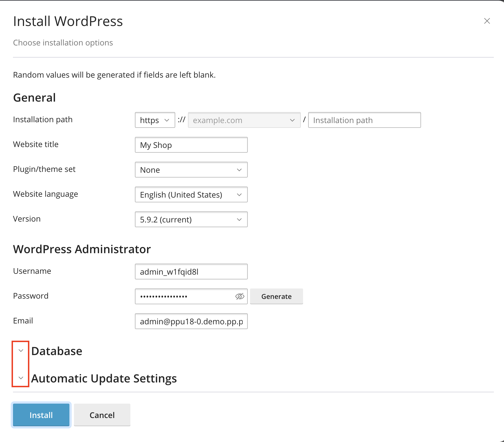Click the General section heading
The height and width of the screenshot is (442, 504).
point(34,98)
